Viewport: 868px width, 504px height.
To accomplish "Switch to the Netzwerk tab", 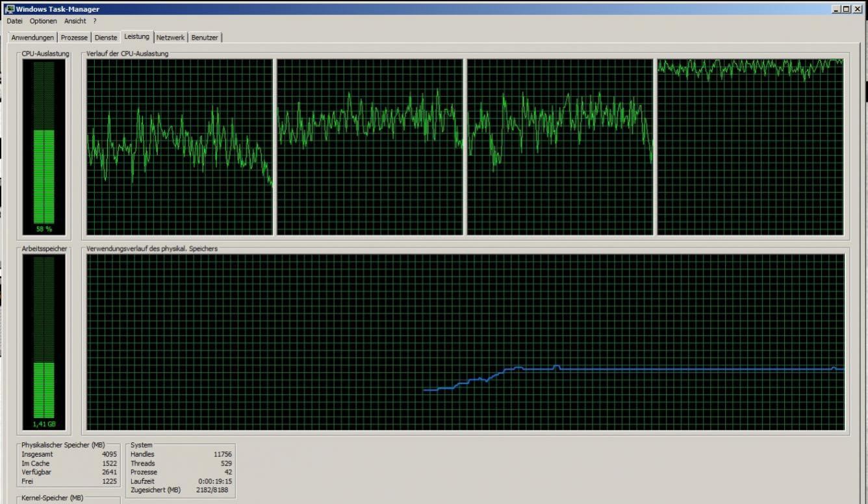I will click(171, 38).
